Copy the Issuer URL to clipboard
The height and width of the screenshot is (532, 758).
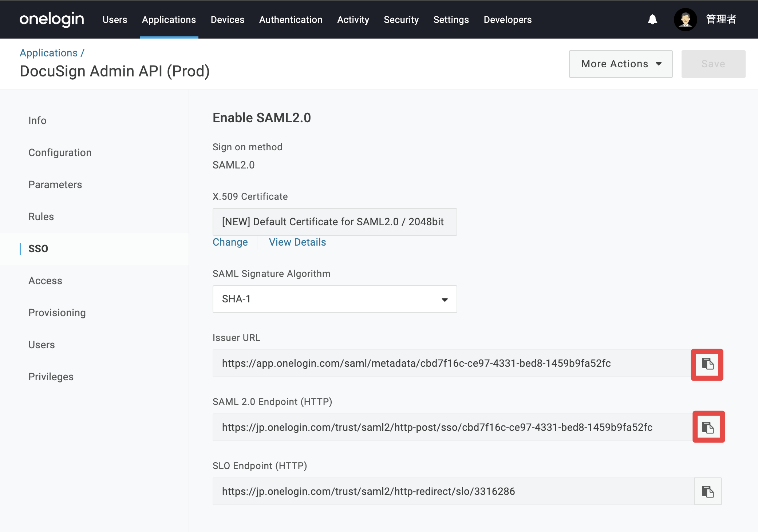pyautogui.click(x=707, y=364)
